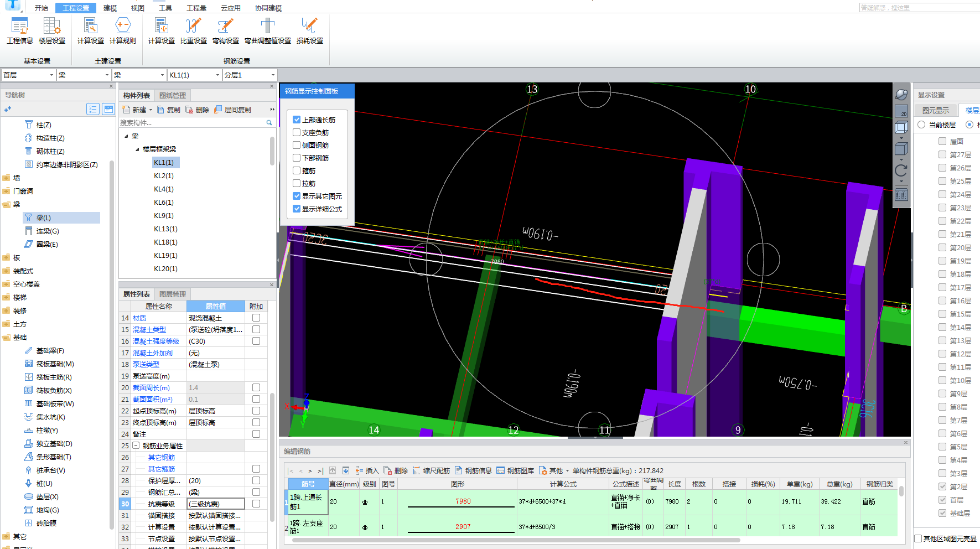Click the 3D orbit view icon
Screen dimensions: 980x549
pyautogui.click(x=901, y=95)
